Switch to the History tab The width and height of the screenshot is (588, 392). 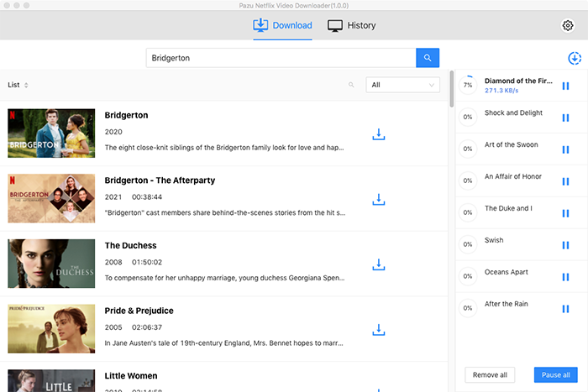click(351, 25)
